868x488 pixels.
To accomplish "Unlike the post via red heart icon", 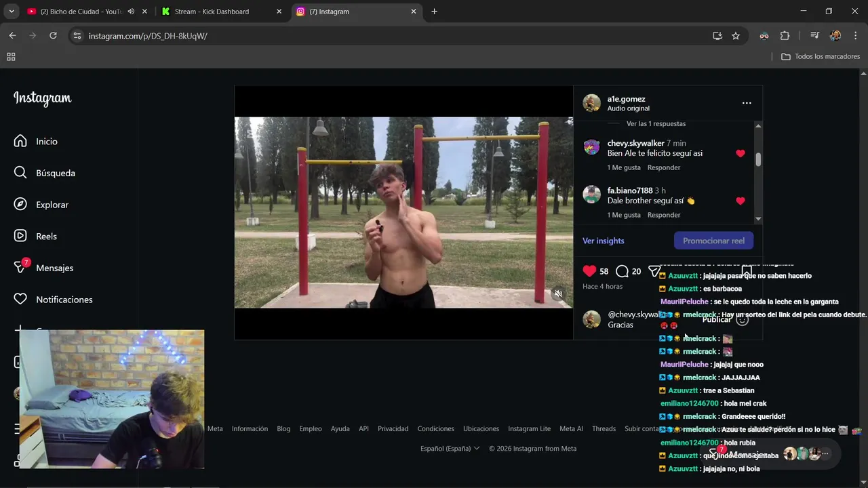I will coord(589,271).
